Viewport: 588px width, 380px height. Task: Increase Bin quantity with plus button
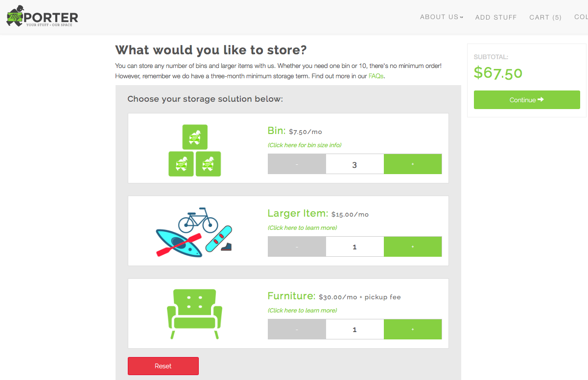(x=413, y=164)
